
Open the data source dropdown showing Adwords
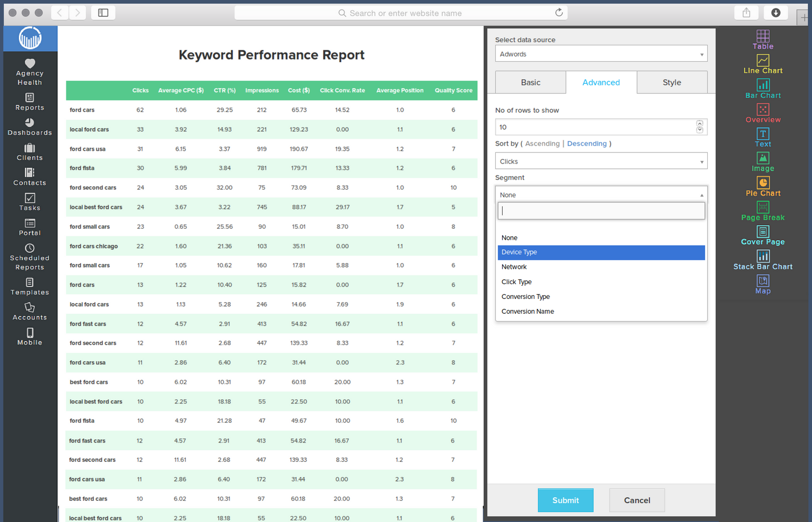tap(601, 53)
